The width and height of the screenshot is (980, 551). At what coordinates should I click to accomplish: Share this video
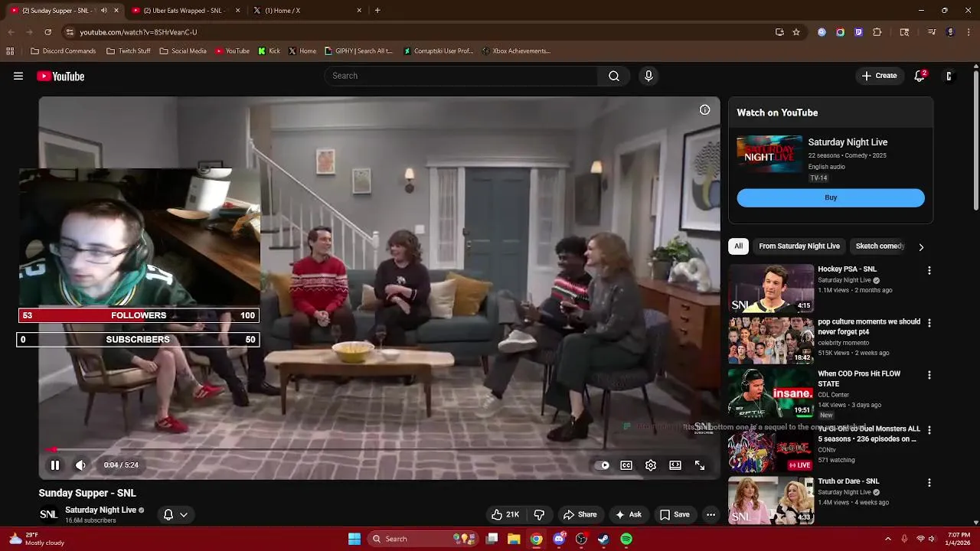pyautogui.click(x=580, y=514)
